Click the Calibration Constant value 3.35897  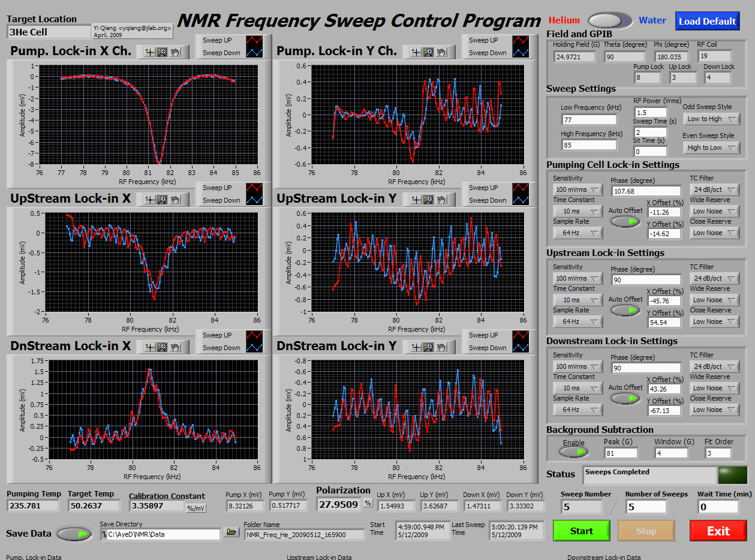point(157,505)
